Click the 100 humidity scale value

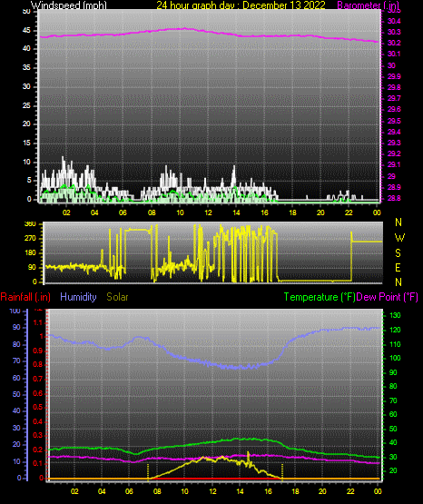point(15,311)
